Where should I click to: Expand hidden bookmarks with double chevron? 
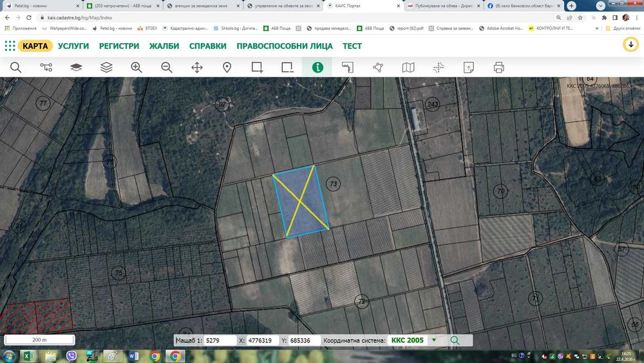coord(597,28)
